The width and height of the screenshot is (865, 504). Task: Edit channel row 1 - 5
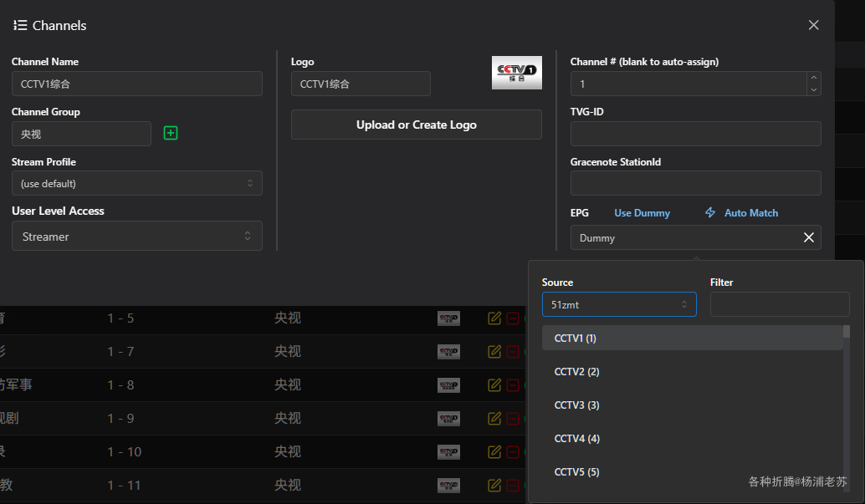[x=494, y=318]
